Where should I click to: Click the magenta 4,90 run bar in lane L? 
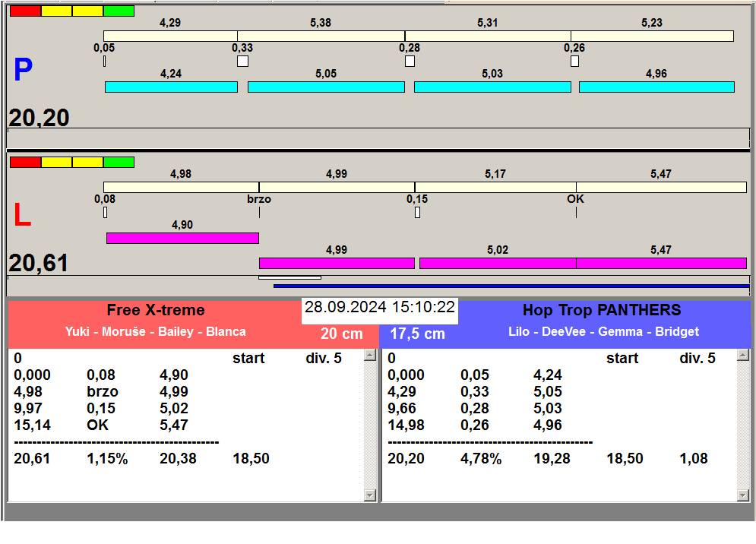182,238
